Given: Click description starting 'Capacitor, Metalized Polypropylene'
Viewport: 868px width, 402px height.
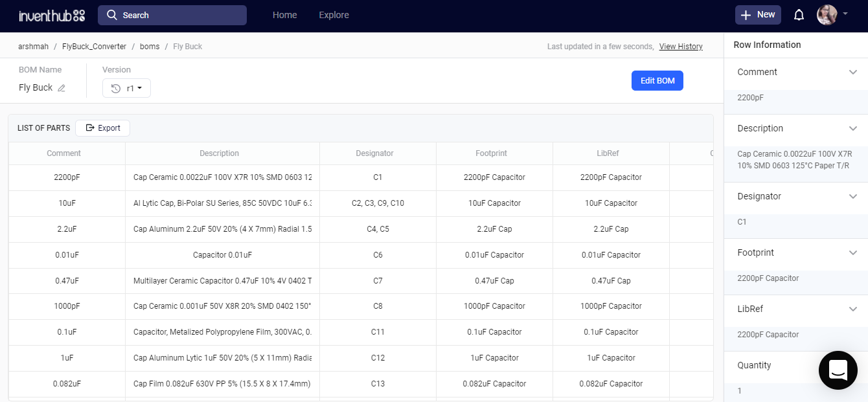Looking at the screenshot, I should [x=222, y=332].
